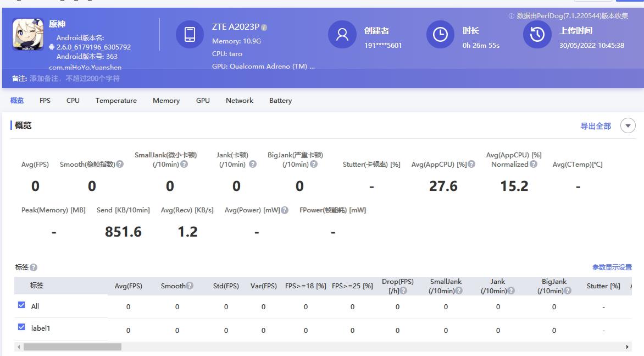This screenshot has width=644, height=356.
Task: Select the Battery tab
Action: (x=280, y=101)
